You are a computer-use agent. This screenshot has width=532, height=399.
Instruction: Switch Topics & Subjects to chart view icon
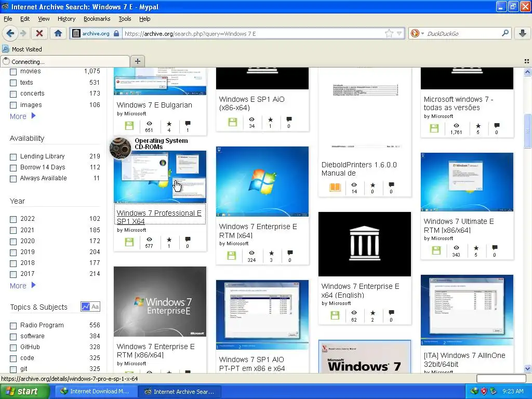click(86, 307)
